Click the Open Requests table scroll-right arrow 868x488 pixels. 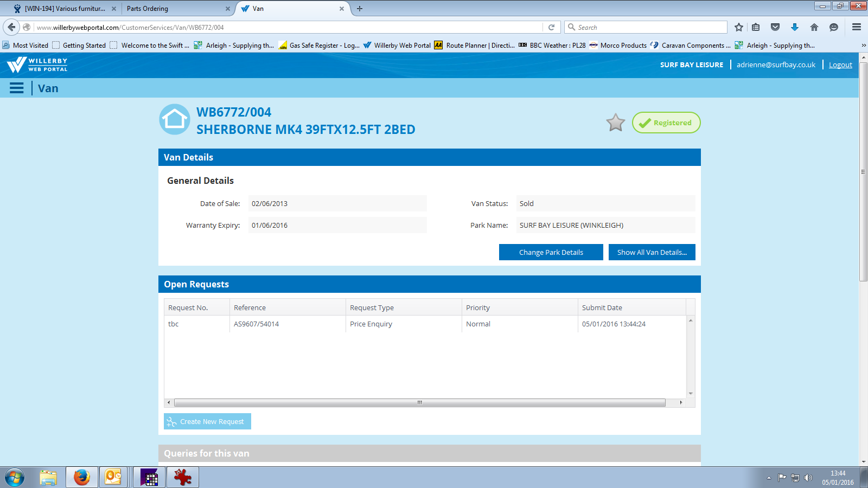(x=681, y=402)
